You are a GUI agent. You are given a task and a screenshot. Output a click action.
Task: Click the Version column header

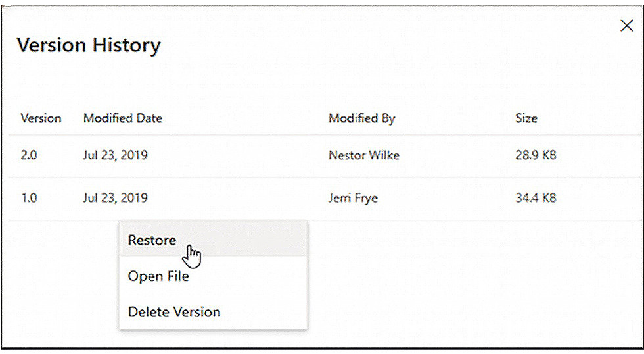(41, 118)
